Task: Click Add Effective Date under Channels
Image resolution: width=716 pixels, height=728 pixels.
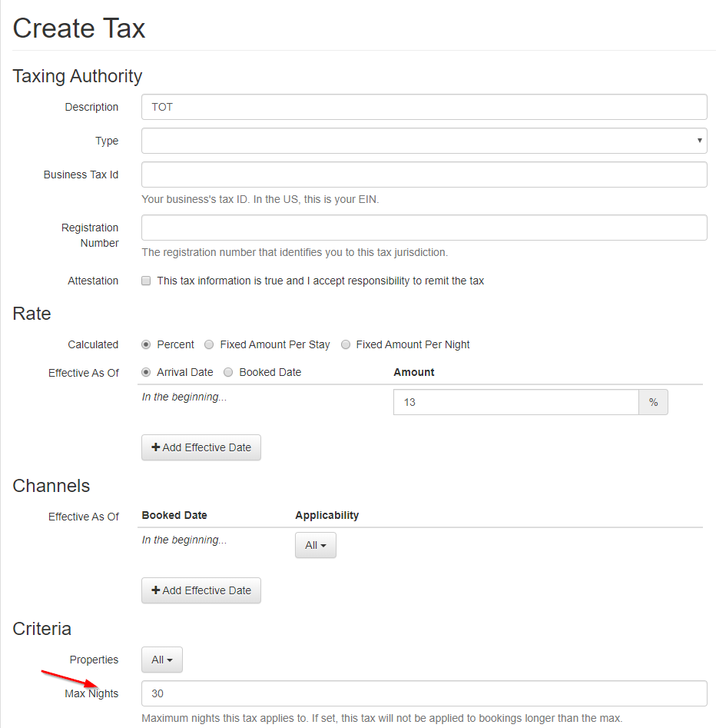Action: [x=201, y=590]
